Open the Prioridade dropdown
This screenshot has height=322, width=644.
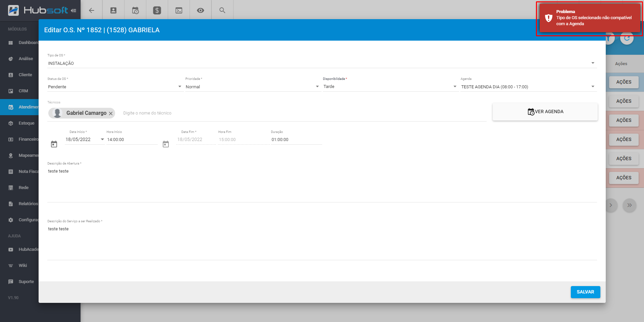(x=317, y=87)
